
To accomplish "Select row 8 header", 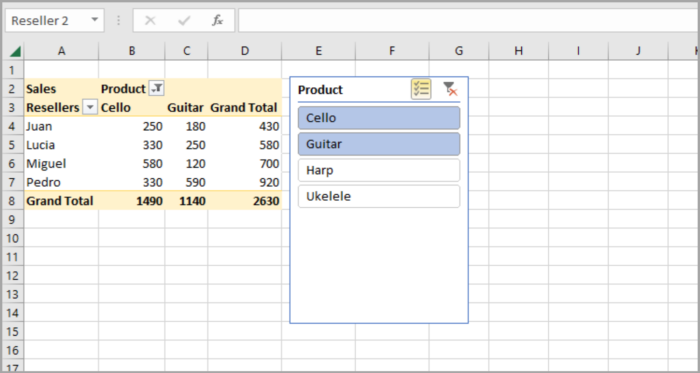I will click(x=12, y=201).
